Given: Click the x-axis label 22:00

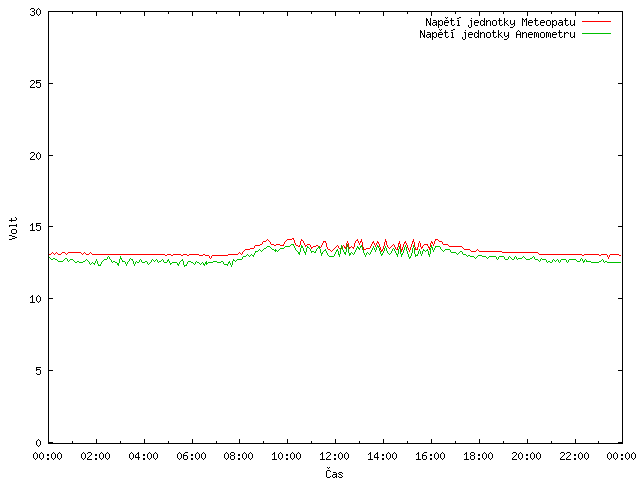Looking at the screenshot, I should point(574,456).
